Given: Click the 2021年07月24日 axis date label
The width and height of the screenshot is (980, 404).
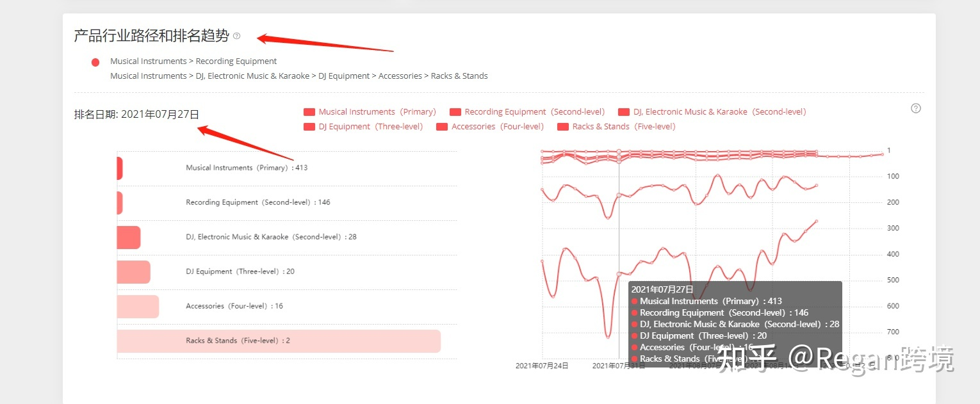Looking at the screenshot, I should [x=542, y=366].
